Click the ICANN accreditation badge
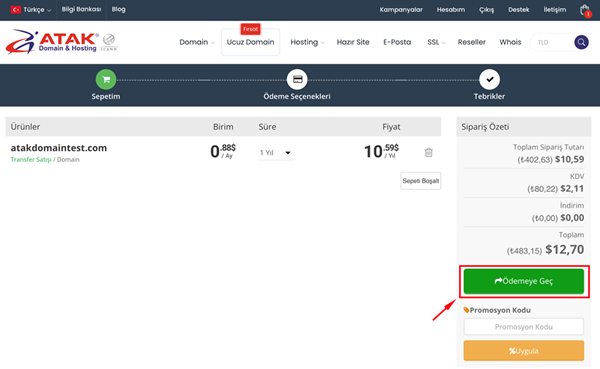This screenshot has width=600, height=369. pyautogui.click(x=109, y=42)
